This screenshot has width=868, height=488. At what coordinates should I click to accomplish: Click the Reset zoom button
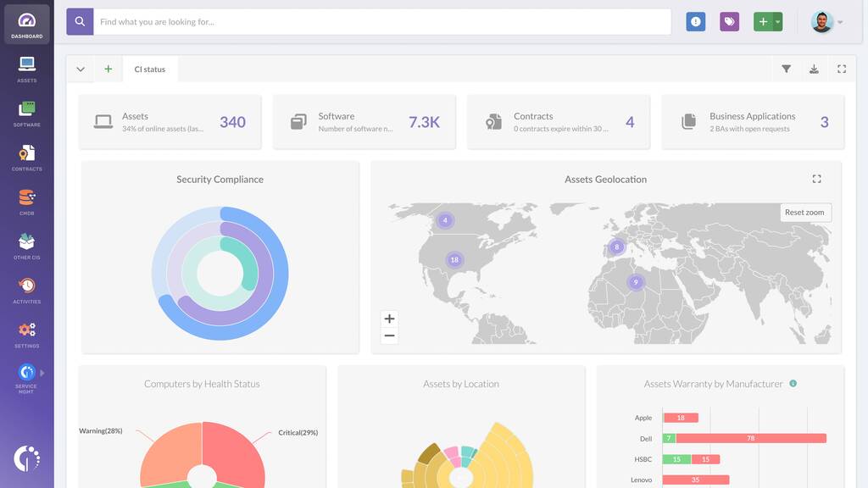click(x=804, y=213)
